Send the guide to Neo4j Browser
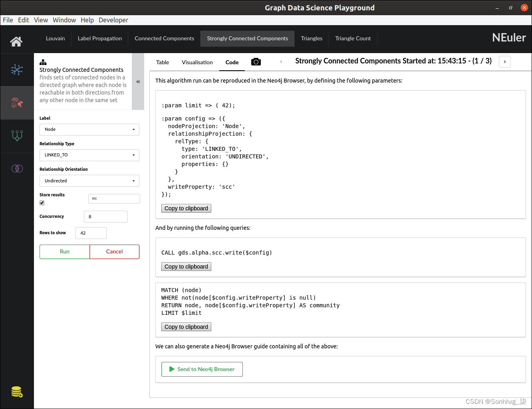 (202, 369)
